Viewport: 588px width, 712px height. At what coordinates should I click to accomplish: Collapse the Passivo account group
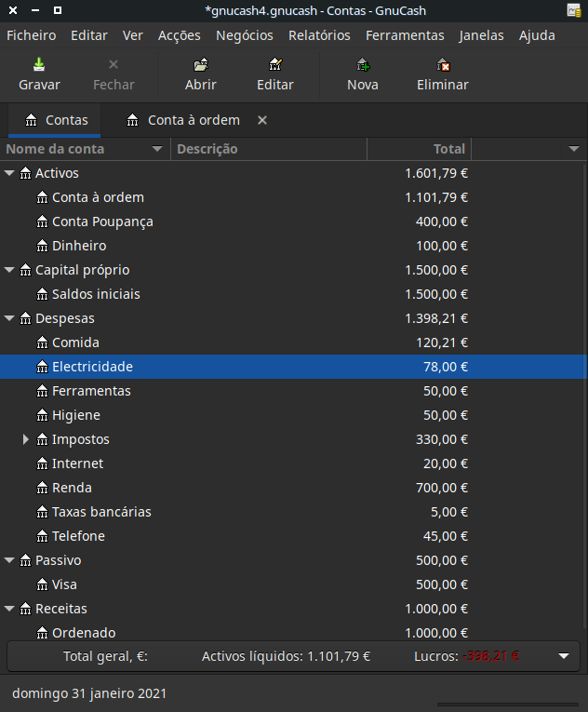click(9, 560)
